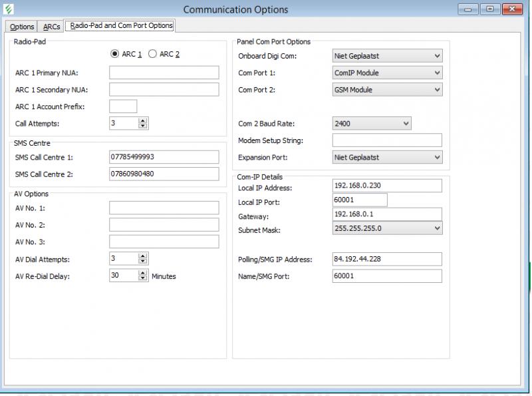The width and height of the screenshot is (532, 396).
Task: Open the ARCs tab
Action: click(51, 27)
